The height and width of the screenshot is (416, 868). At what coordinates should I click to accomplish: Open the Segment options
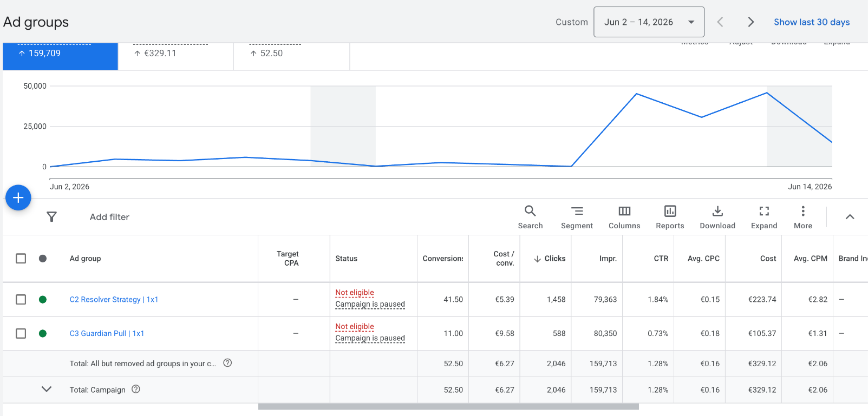click(x=577, y=217)
